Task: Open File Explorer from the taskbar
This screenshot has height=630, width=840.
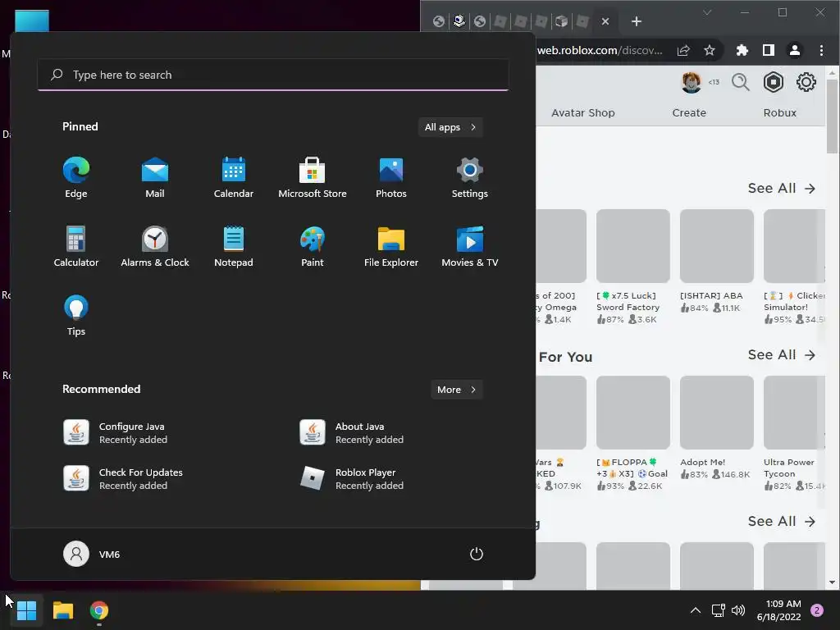Action: tap(63, 610)
